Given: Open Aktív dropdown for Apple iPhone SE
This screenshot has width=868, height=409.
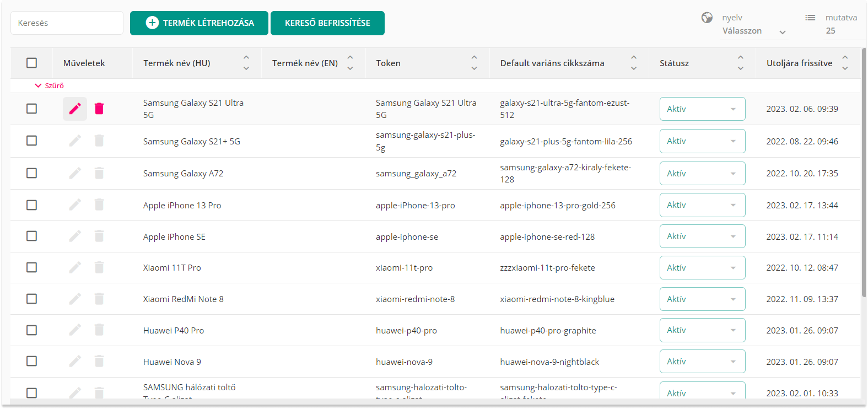Looking at the screenshot, I should click(x=702, y=236).
